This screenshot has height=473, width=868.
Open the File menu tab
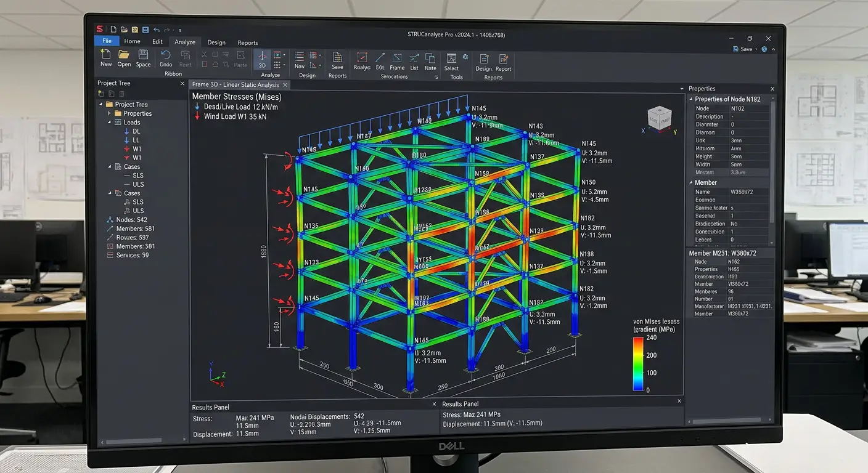[107, 41]
